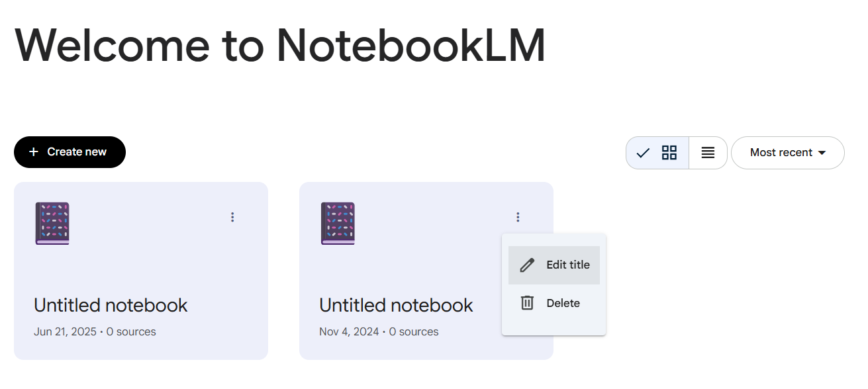Click the trash can icon in the menu
Screen dimensions: 868x389
[527, 303]
